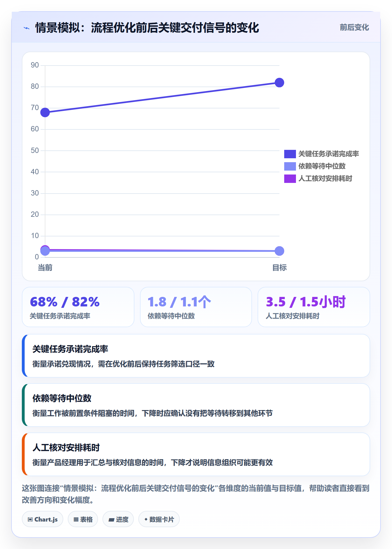This screenshot has height=549, width=392.
Task: Click the 68% / 82% stat value
Action: (65, 302)
